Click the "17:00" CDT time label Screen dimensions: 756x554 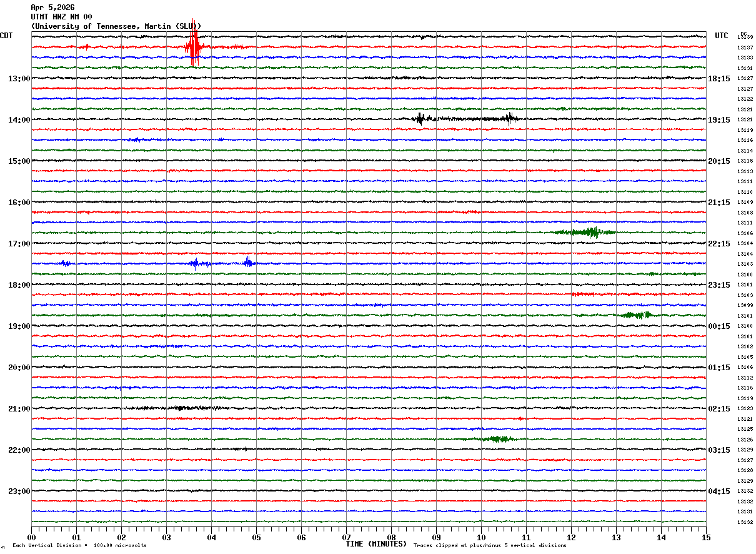tap(19, 244)
